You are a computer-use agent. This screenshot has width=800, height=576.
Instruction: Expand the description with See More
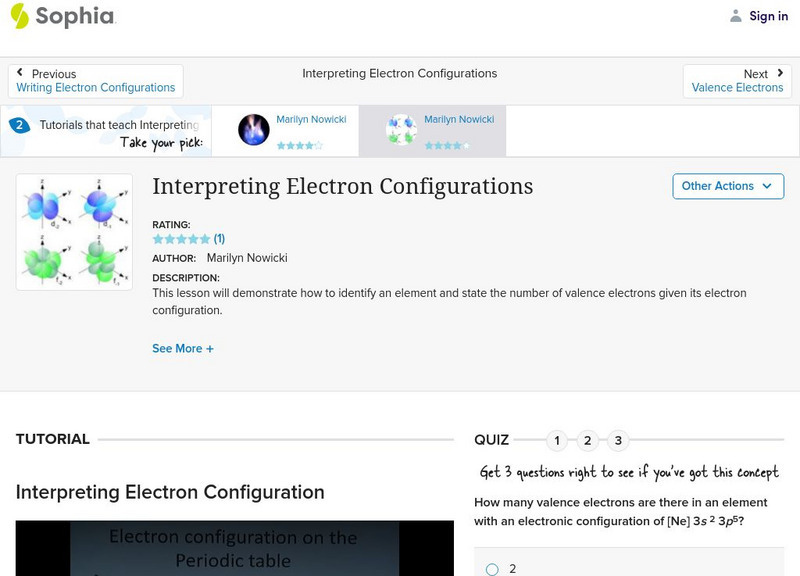[x=184, y=348]
